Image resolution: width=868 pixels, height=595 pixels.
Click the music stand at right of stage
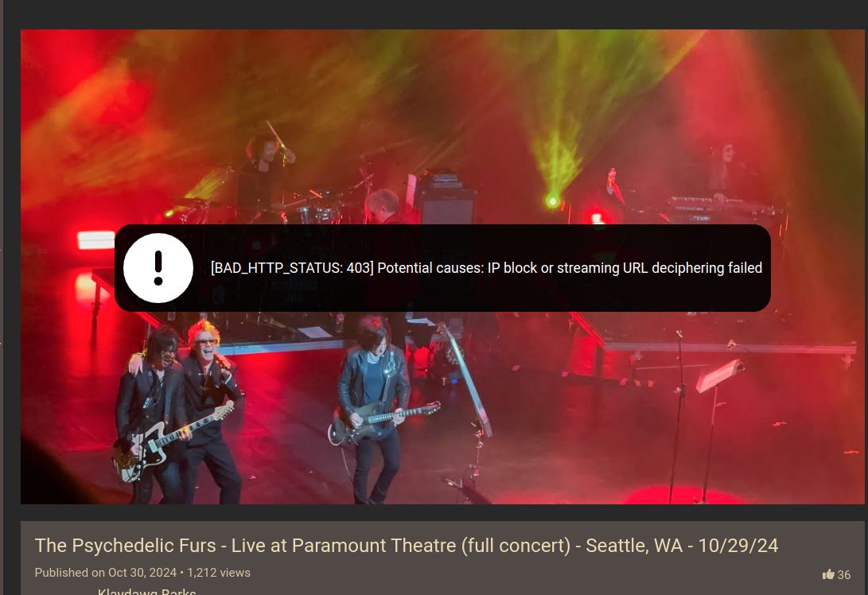pos(718,376)
